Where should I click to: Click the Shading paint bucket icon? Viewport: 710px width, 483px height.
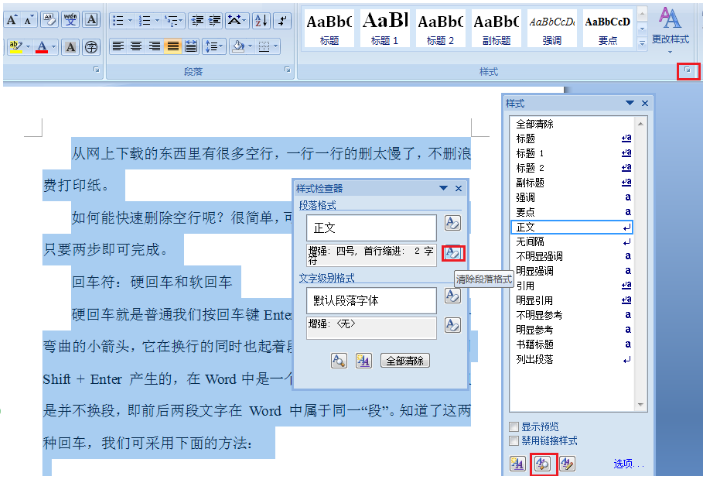(x=238, y=47)
